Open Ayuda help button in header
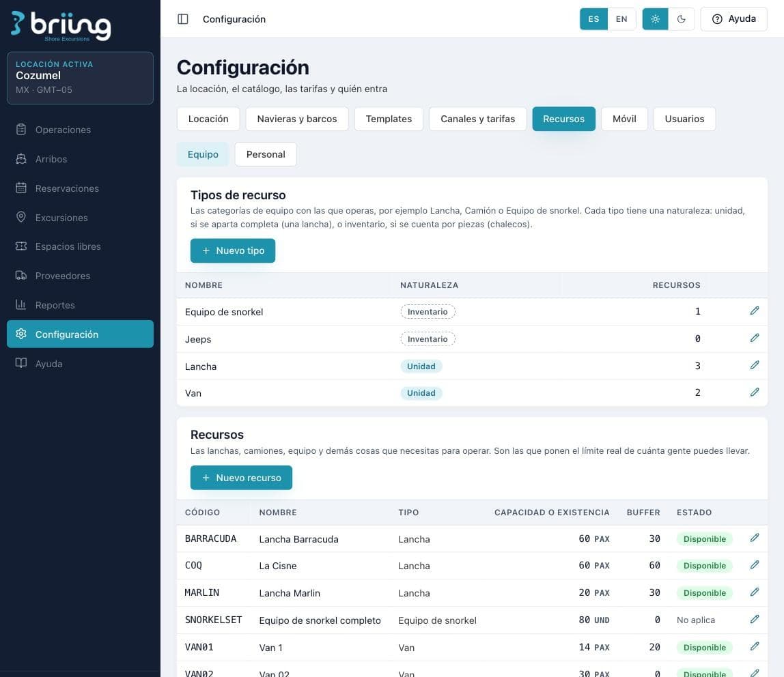784x677 pixels. point(733,19)
